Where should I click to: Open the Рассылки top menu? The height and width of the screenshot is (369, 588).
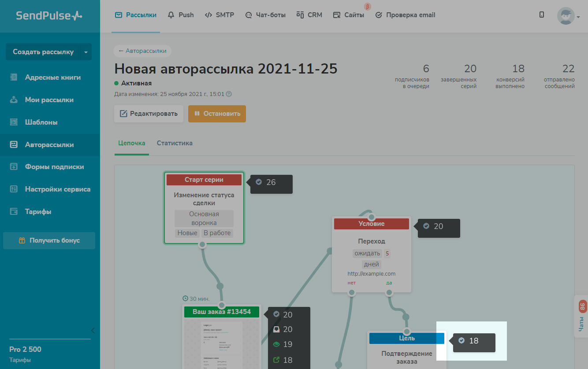pos(136,15)
